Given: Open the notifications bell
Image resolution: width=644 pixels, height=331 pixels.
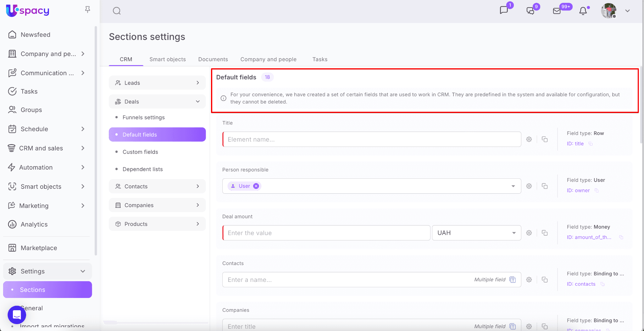Looking at the screenshot, I should point(583,11).
